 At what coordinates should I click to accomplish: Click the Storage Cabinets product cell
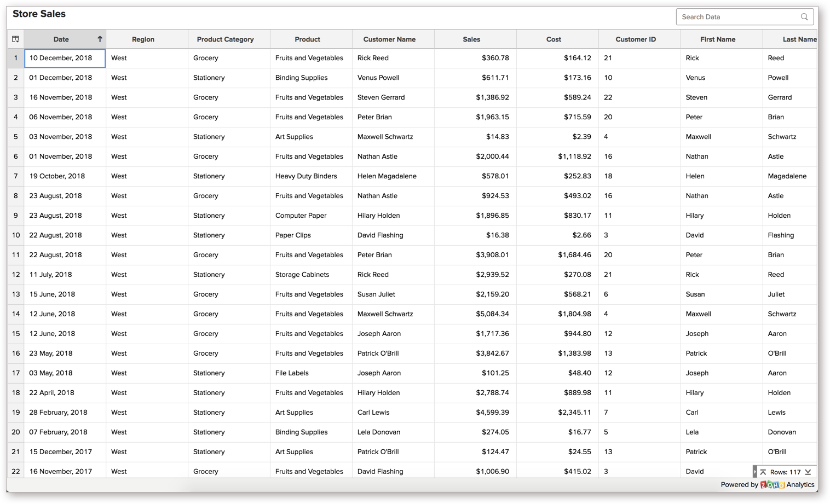coord(311,275)
